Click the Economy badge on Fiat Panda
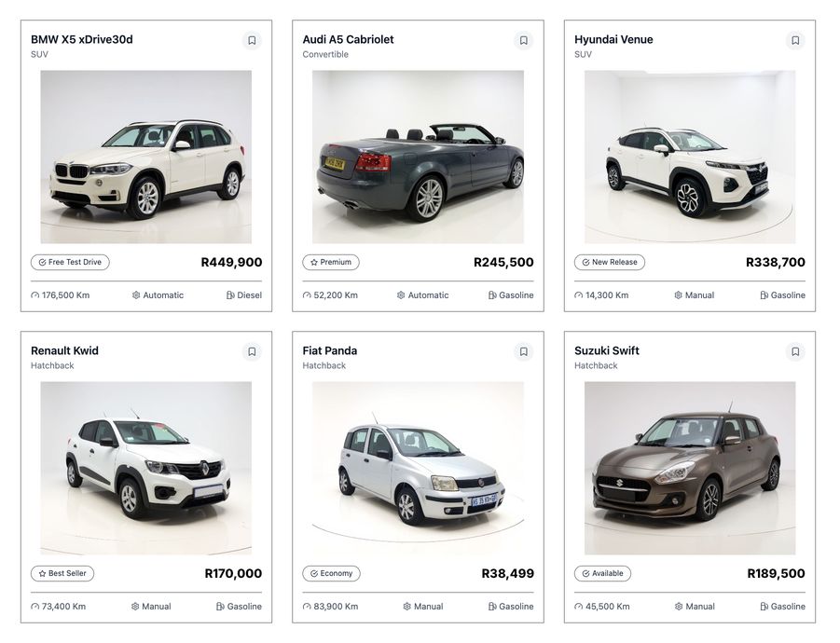 [331, 574]
